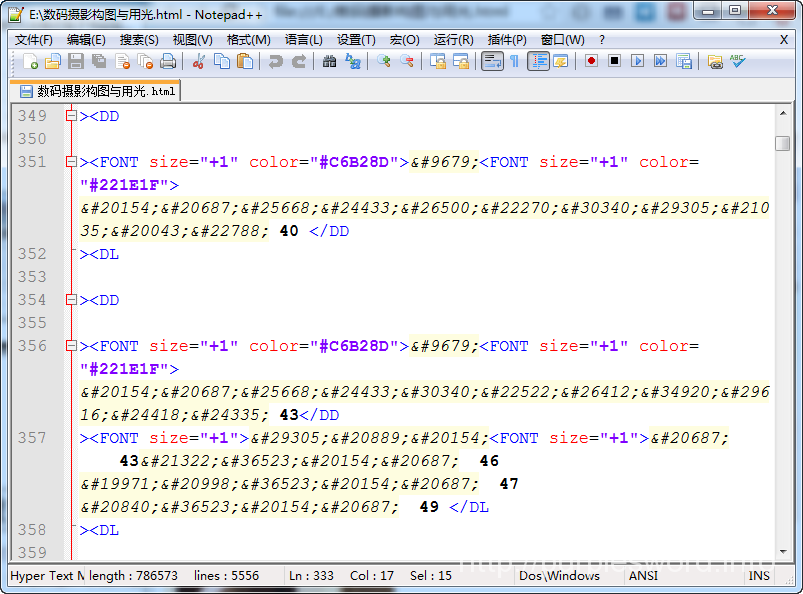Switch to the 数码摄影构图与用光.html tab
Image resolution: width=803 pixels, height=594 pixels.
(x=97, y=91)
